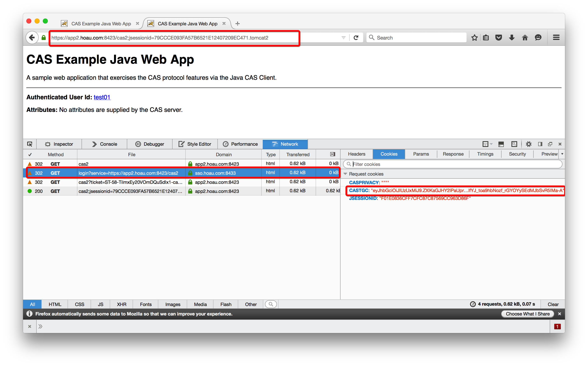The image size is (588, 366).
Task: Switch to the Headers tab
Action: pyautogui.click(x=356, y=154)
